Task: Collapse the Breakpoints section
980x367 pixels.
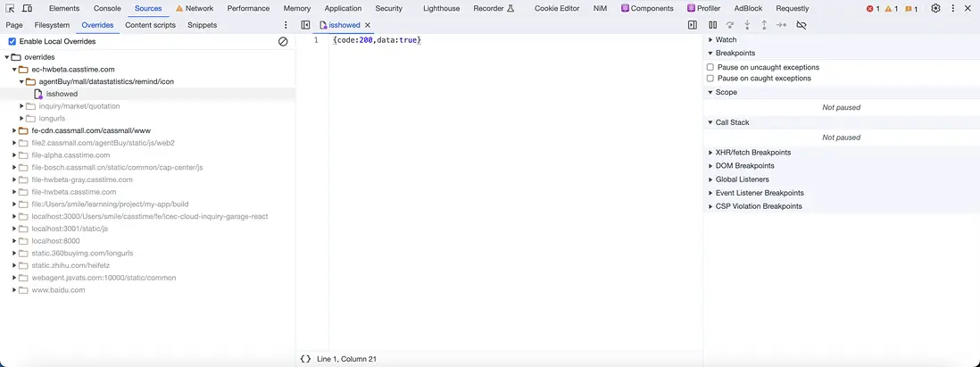Action: pyautogui.click(x=710, y=54)
